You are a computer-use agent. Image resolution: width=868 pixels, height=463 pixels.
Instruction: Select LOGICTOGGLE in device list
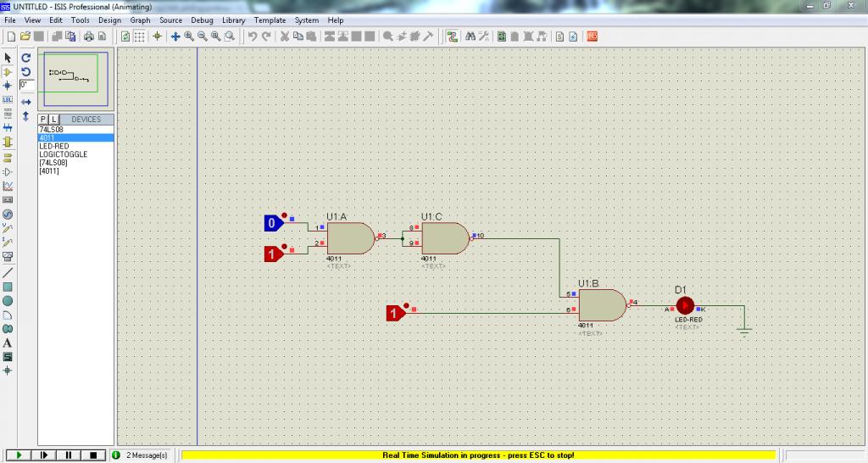63,154
